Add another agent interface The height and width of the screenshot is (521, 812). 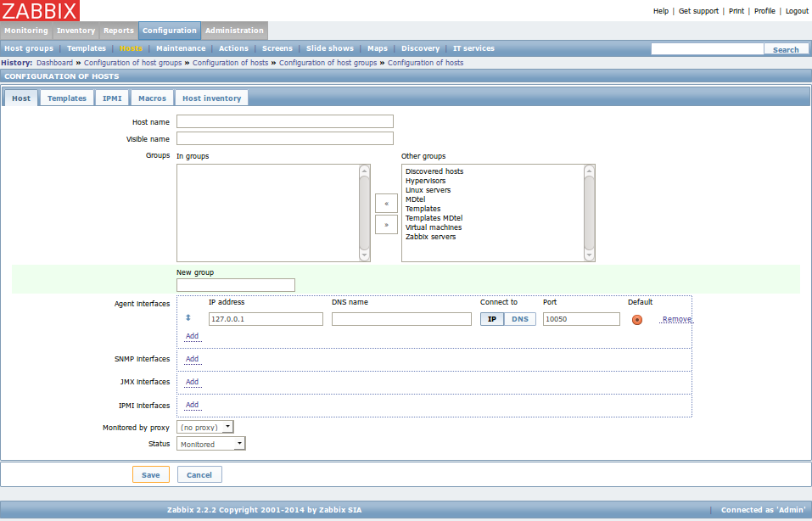pyautogui.click(x=192, y=336)
